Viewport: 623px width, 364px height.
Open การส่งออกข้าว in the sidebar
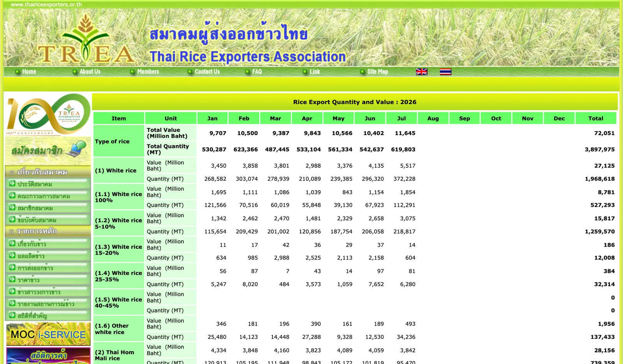click(x=48, y=268)
